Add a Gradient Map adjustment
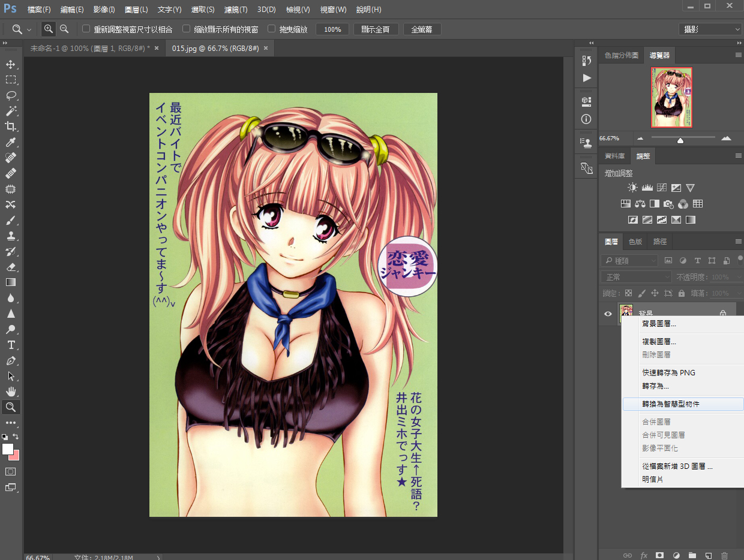This screenshot has width=744, height=560. (691, 220)
